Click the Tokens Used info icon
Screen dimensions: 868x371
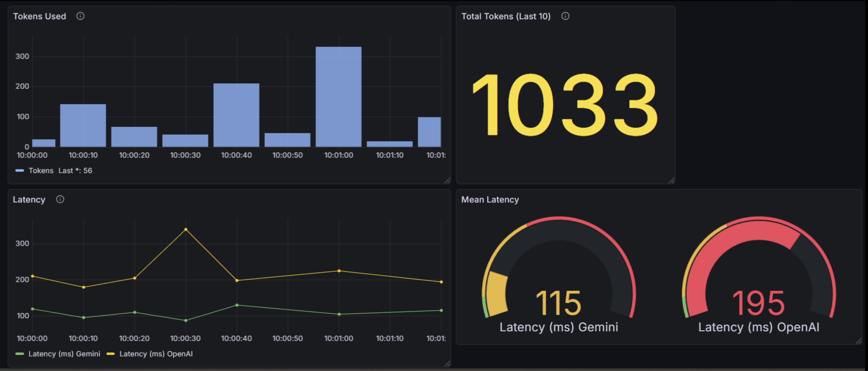click(x=80, y=16)
